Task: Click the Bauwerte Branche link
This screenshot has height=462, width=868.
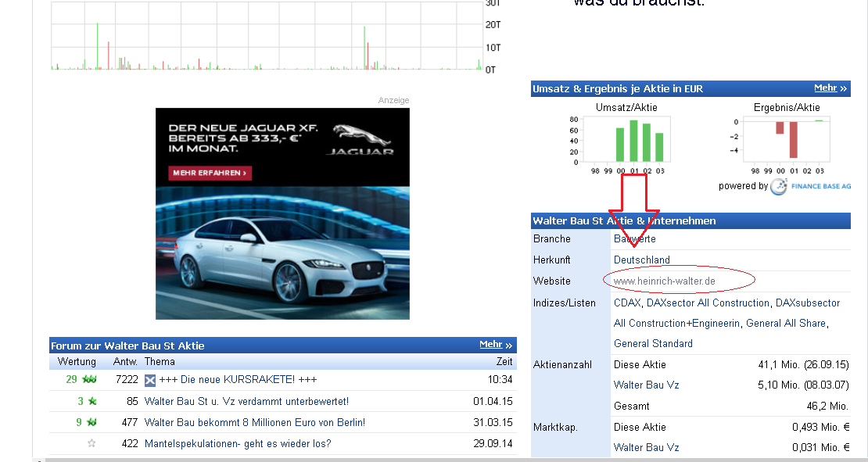Action: 634,238
